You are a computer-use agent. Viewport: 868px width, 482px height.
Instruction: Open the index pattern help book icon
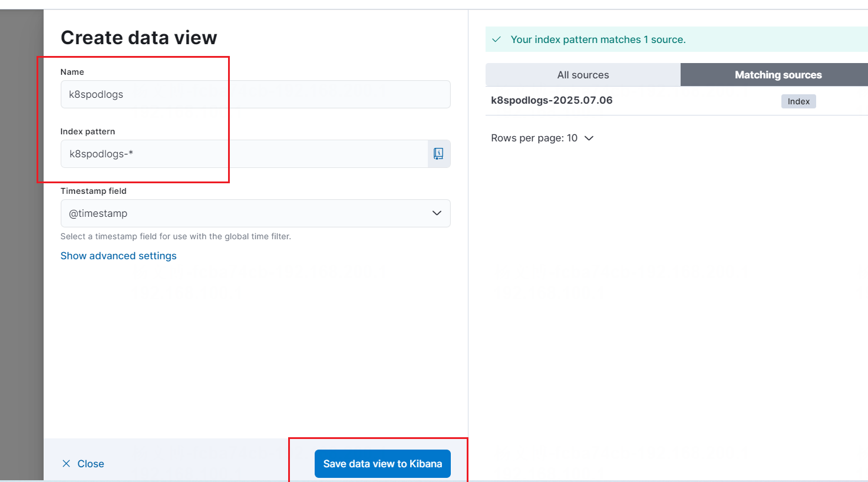(x=438, y=154)
